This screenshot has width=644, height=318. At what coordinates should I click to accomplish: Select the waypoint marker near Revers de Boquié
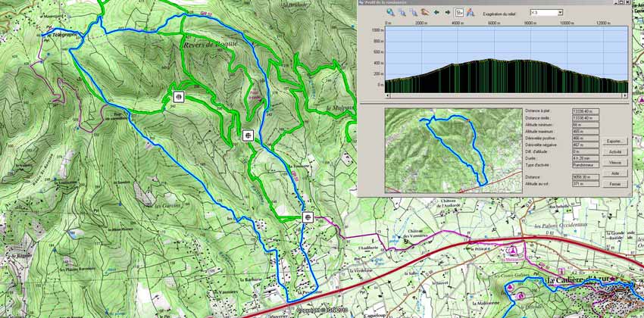(x=179, y=96)
